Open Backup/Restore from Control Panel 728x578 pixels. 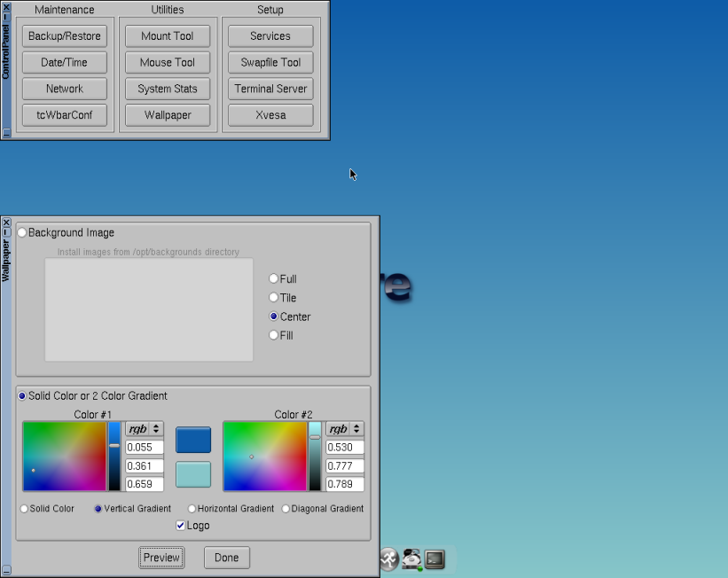coord(65,36)
